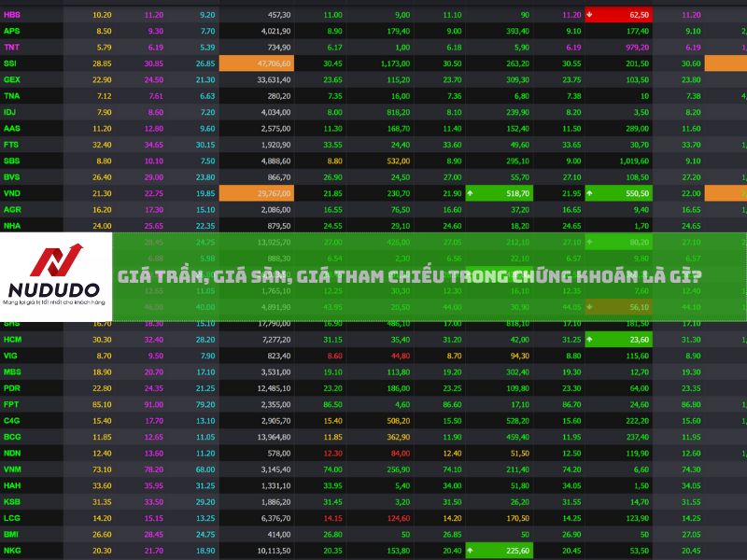Select the LCG ticker symbol
The width and height of the screenshot is (747, 560).
[x=12, y=518]
